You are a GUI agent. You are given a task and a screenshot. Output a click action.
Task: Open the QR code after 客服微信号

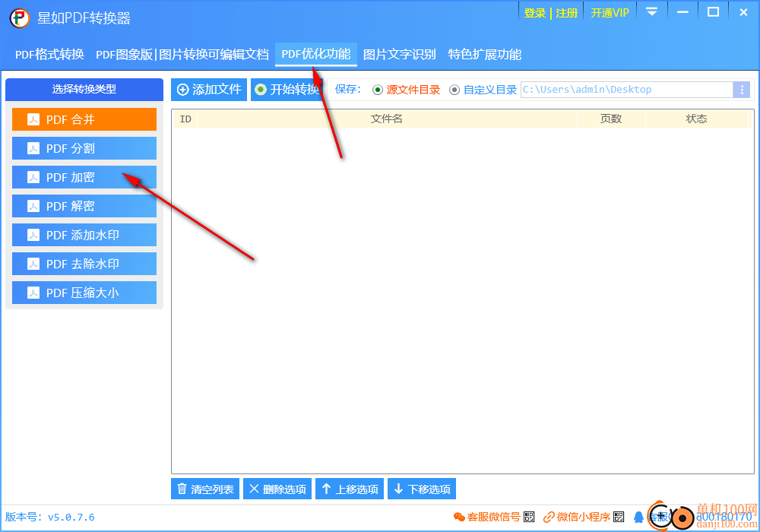coord(529,517)
